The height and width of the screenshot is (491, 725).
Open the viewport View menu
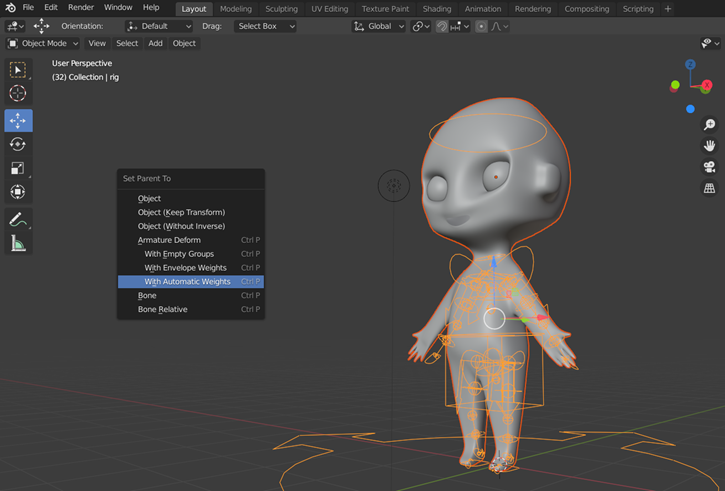coord(97,43)
